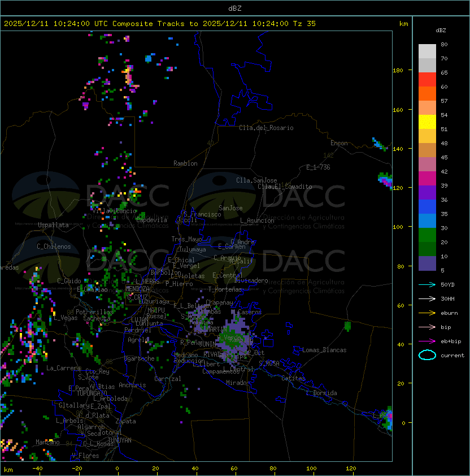The width and height of the screenshot is (470, 476).
Task: Click the 'TUNUYAN' place label
Action: (x=120, y=440)
